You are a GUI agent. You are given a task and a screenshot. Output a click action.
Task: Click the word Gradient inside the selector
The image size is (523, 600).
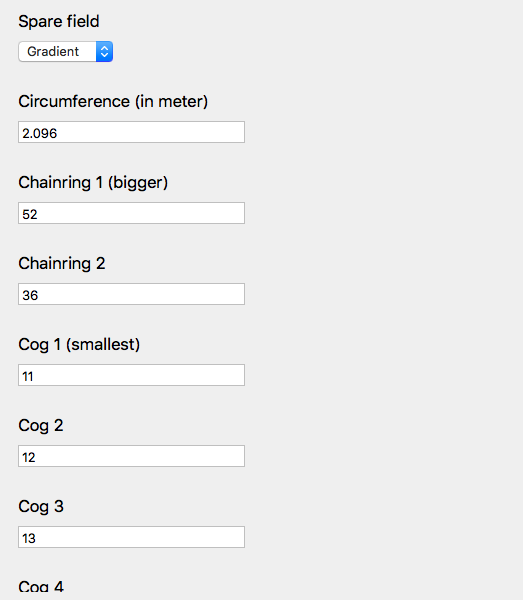pos(53,51)
